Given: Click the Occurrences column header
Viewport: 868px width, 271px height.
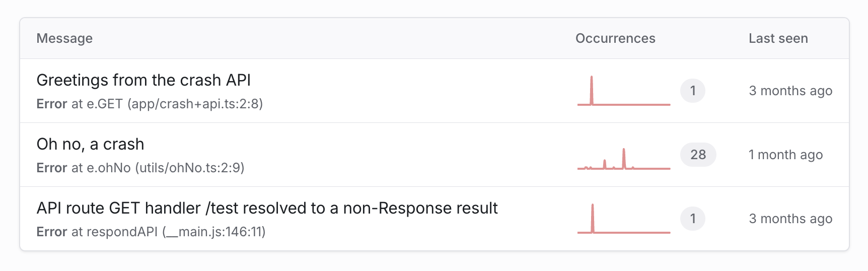Looking at the screenshot, I should [615, 38].
